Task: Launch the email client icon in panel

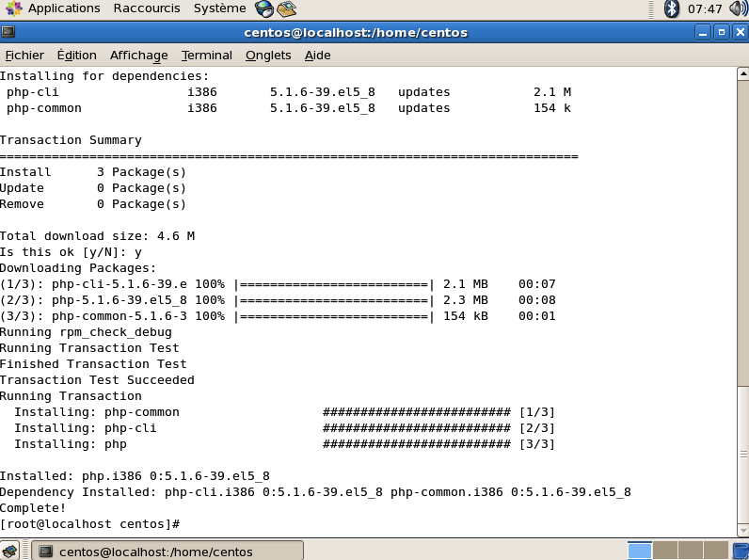Action: click(x=287, y=8)
